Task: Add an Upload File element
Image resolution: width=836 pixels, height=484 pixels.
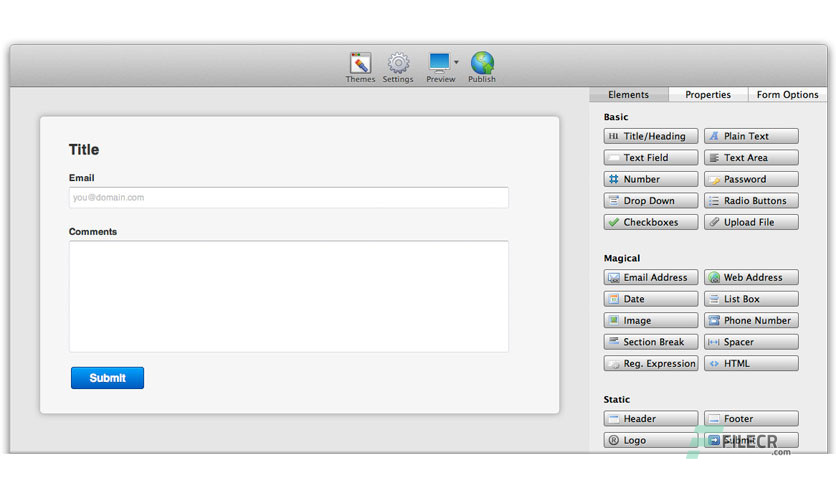Action: 751,222
